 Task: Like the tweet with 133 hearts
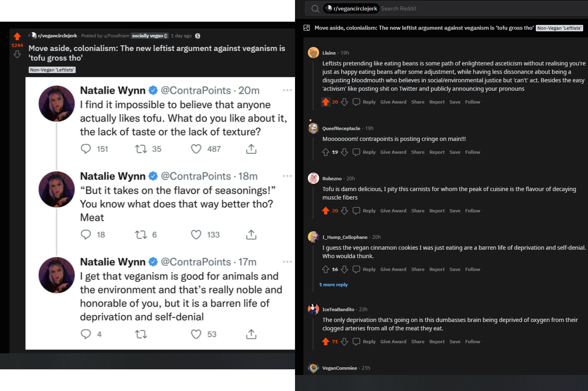pyautogui.click(x=196, y=234)
